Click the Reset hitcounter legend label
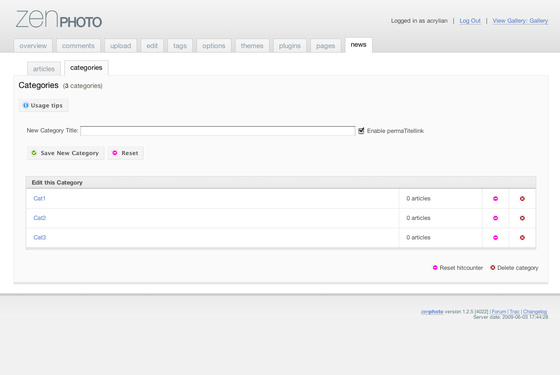Image resolution: width=560 pixels, height=375 pixels. click(461, 268)
